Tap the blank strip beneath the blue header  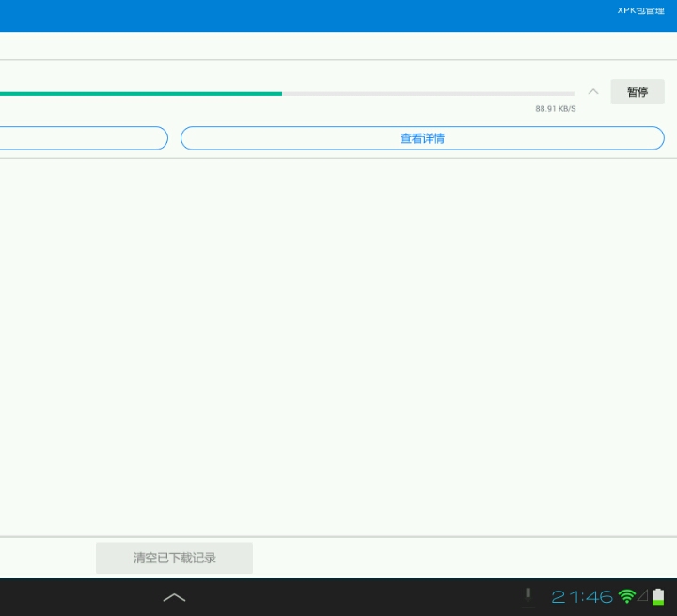click(x=338, y=46)
